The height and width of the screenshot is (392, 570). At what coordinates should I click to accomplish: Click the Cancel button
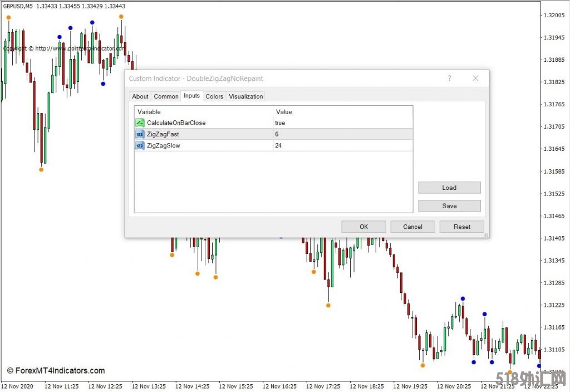(412, 227)
